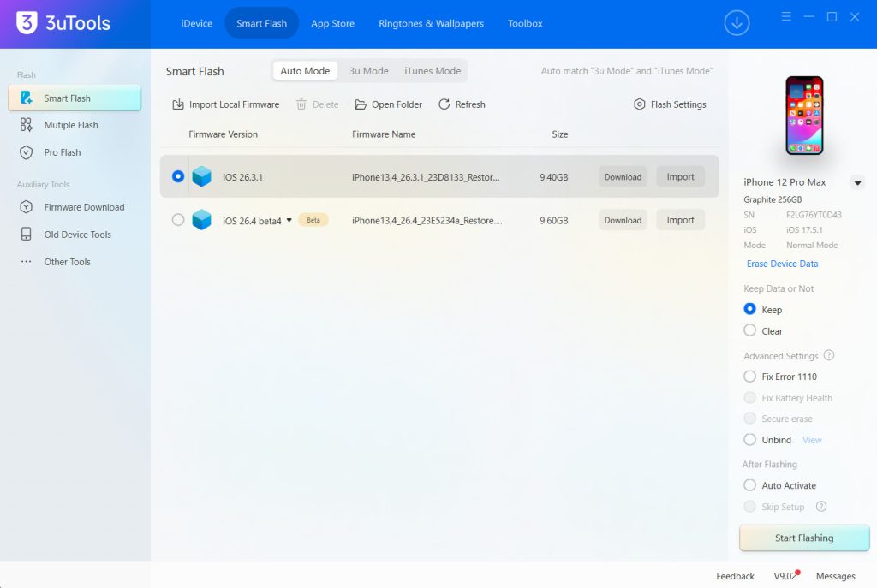Click the Refresh circular arrow icon
The height and width of the screenshot is (588, 877).
point(444,104)
